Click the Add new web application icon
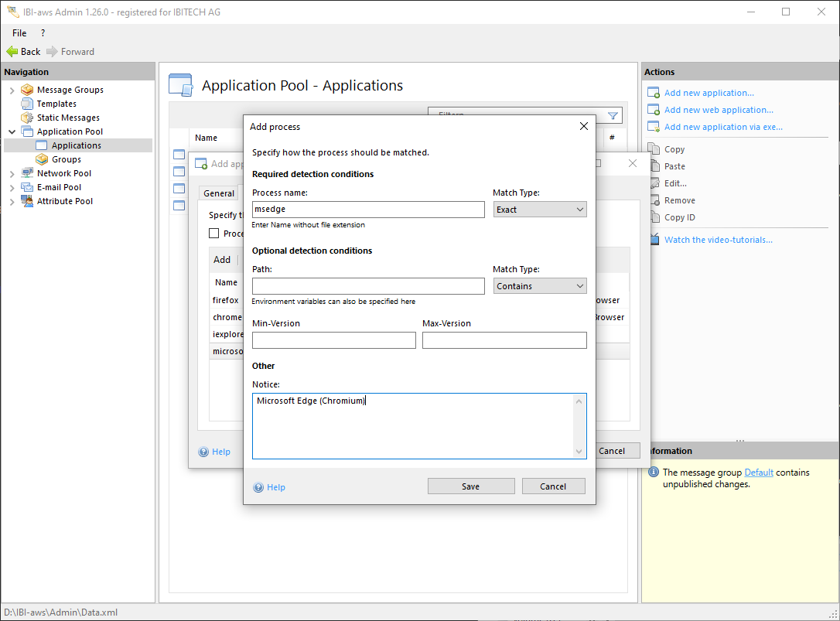The height and width of the screenshot is (621, 840). click(653, 110)
